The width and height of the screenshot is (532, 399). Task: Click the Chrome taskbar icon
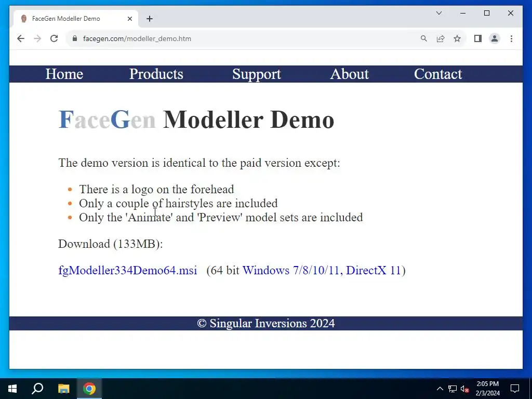(x=89, y=389)
